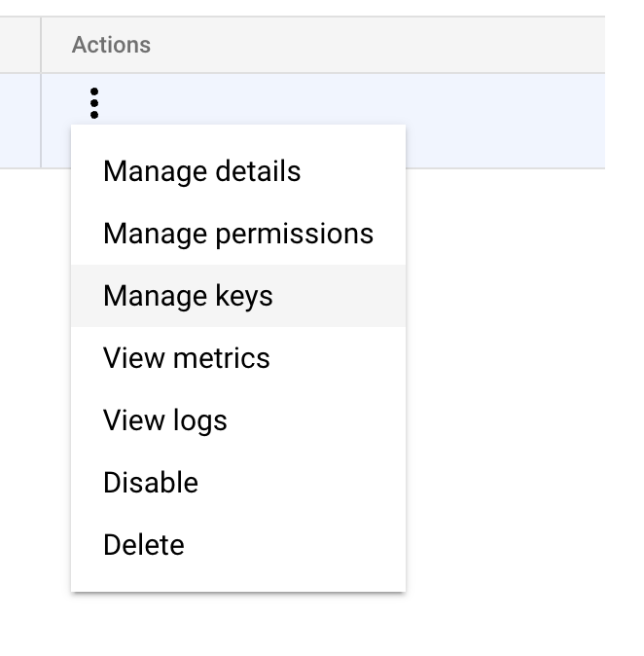644x656 pixels.
Task: Edit account details via Manage details
Action: coord(201,171)
